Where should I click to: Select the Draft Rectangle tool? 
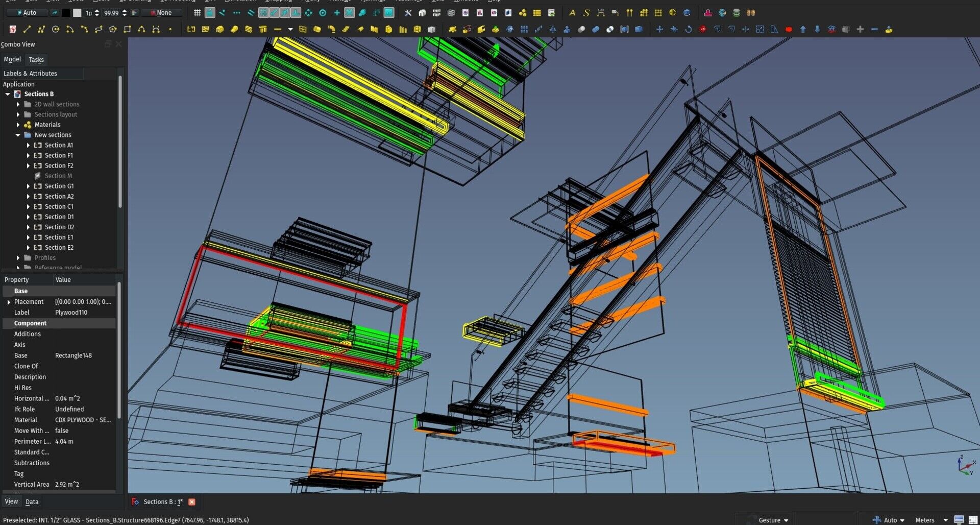pyautogui.click(x=127, y=30)
